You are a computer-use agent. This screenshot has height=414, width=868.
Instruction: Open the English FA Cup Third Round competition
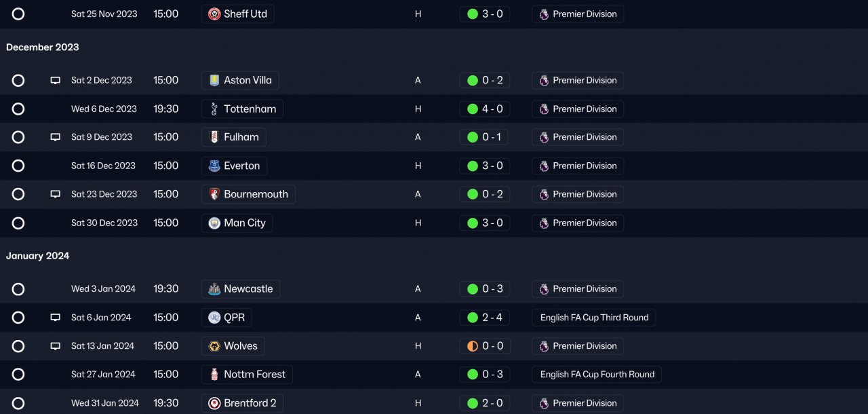[x=594, y=318]
